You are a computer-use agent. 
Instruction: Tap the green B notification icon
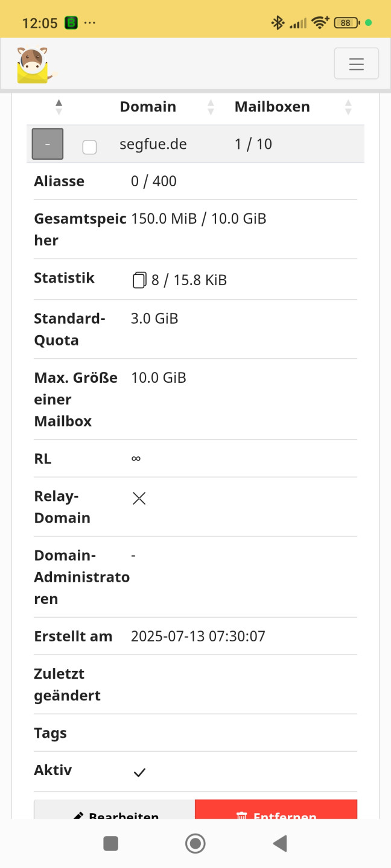[x=71, y=23]
